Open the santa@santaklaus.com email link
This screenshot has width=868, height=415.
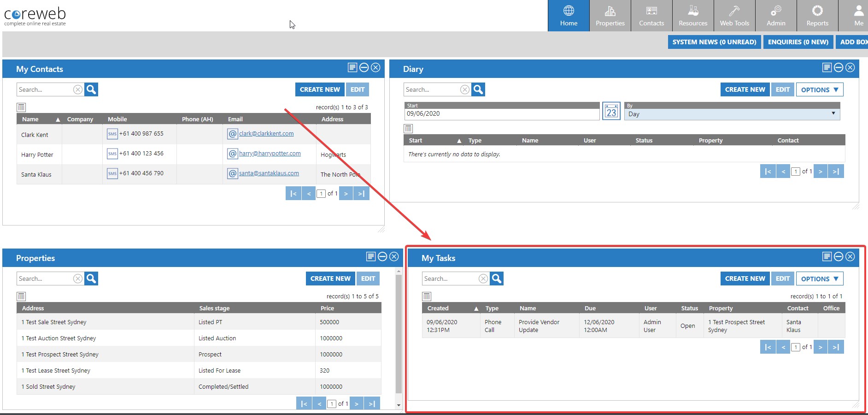(269, 173)
